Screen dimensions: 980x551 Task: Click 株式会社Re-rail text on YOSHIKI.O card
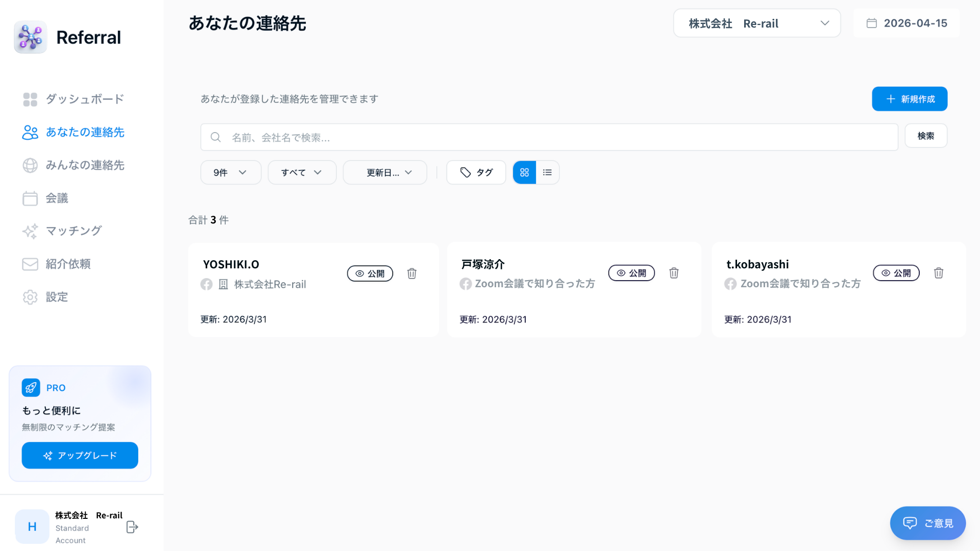coord(270,284)
